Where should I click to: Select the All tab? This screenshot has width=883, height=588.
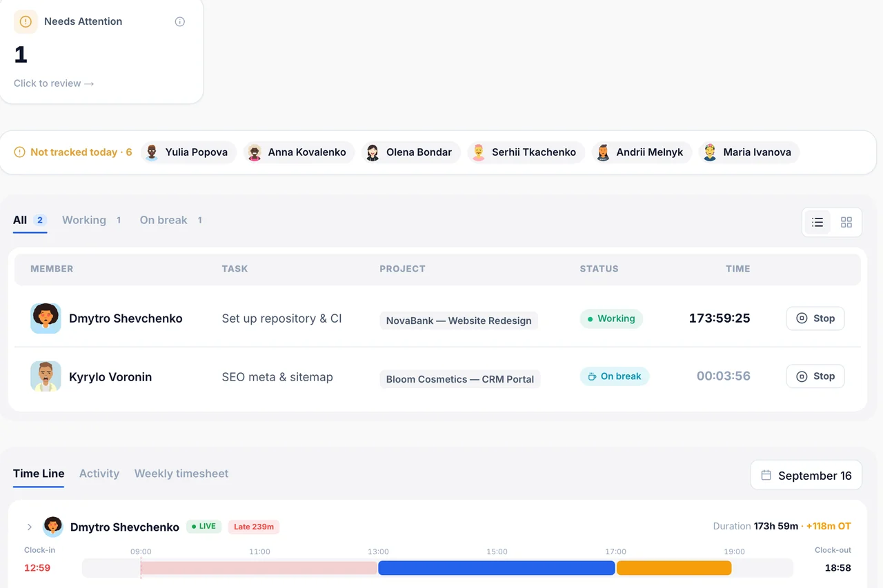pyautogui.click(x=30, y=221)
